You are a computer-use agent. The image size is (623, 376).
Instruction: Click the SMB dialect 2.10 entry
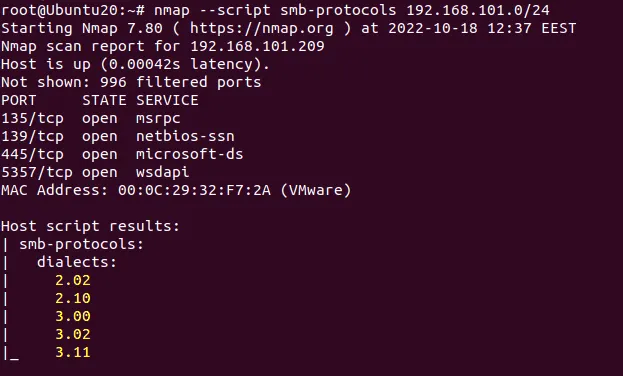click(73, 298)
